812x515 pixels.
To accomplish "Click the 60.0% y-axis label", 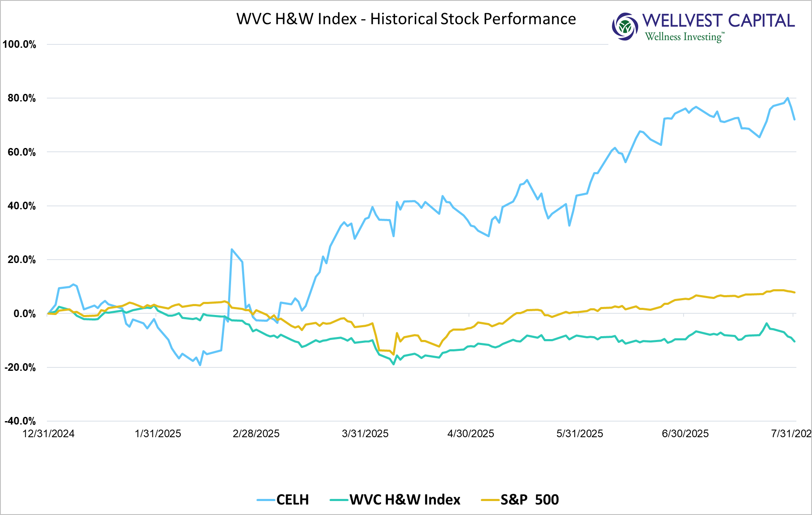I will point(22,152).
